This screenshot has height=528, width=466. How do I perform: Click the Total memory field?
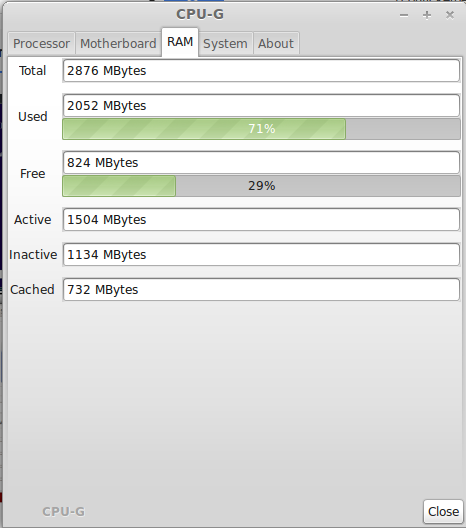click(x=261, y=71)
